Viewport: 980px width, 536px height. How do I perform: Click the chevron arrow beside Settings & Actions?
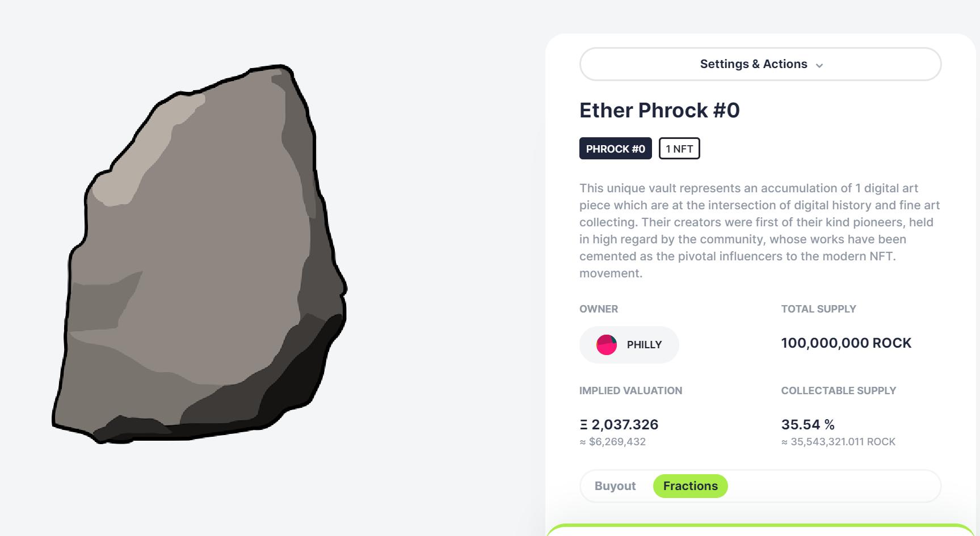[x=819, y=66]
